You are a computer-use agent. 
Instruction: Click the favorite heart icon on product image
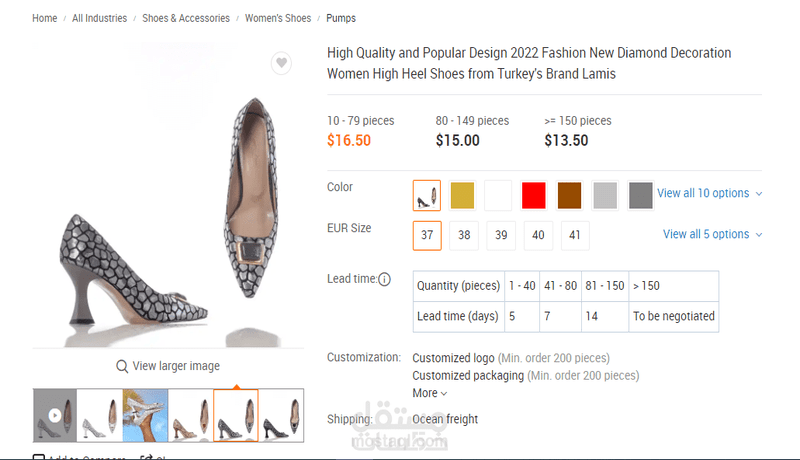click(x=282, y=63)
